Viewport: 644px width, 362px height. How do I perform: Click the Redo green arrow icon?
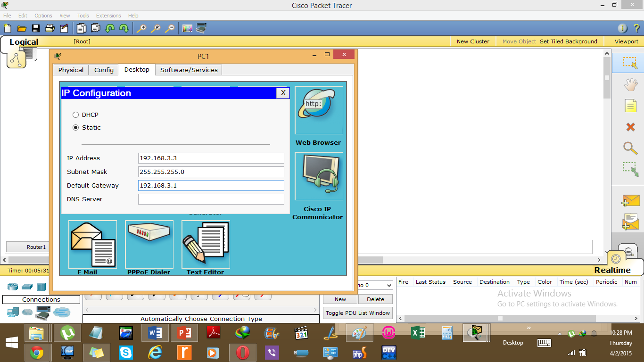124,28
